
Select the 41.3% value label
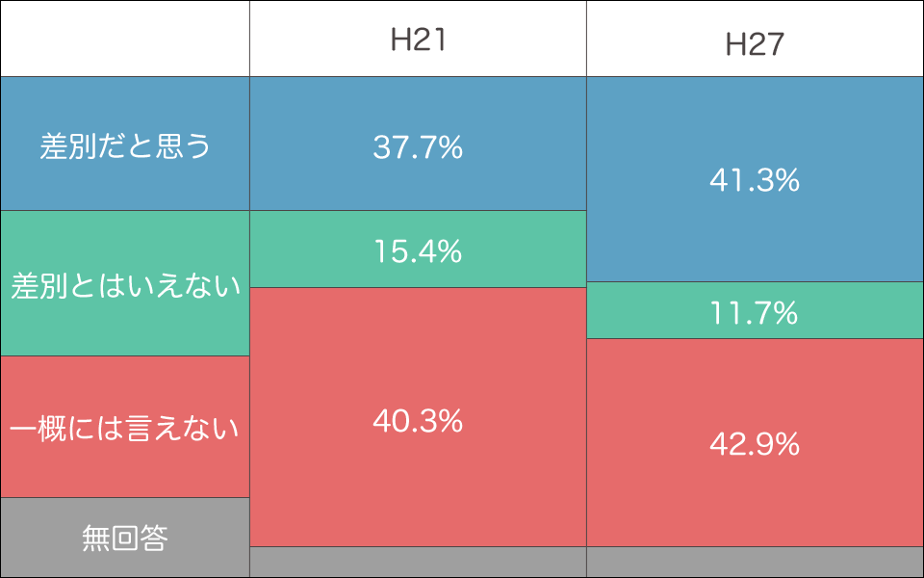(755, 180)
